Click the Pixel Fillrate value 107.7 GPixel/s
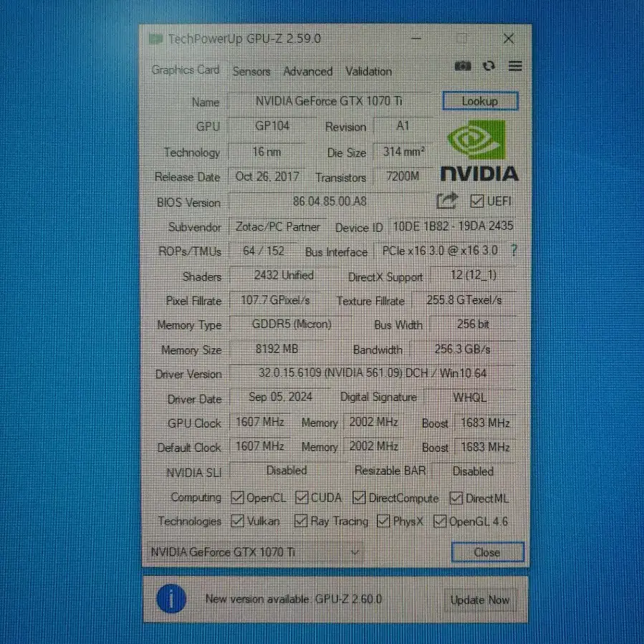 pyautogui.click(x=275, y=300)
